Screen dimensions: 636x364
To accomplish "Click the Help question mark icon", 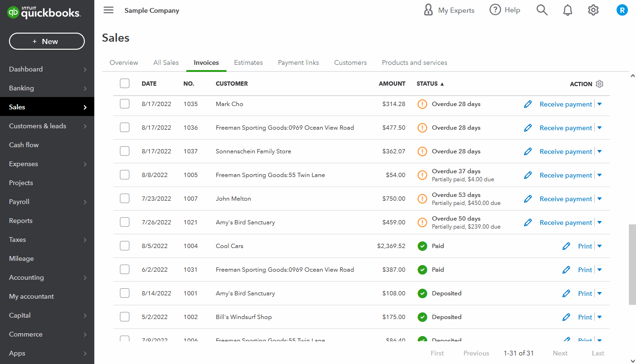I will tap(495, 10).
